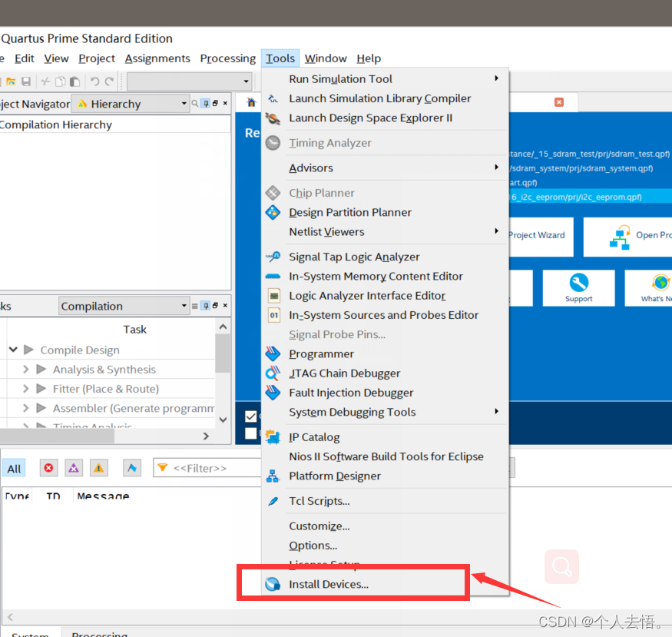Expand the Run Simulation Tool submenu
This screenshot has width=672, height=637.
385,79
